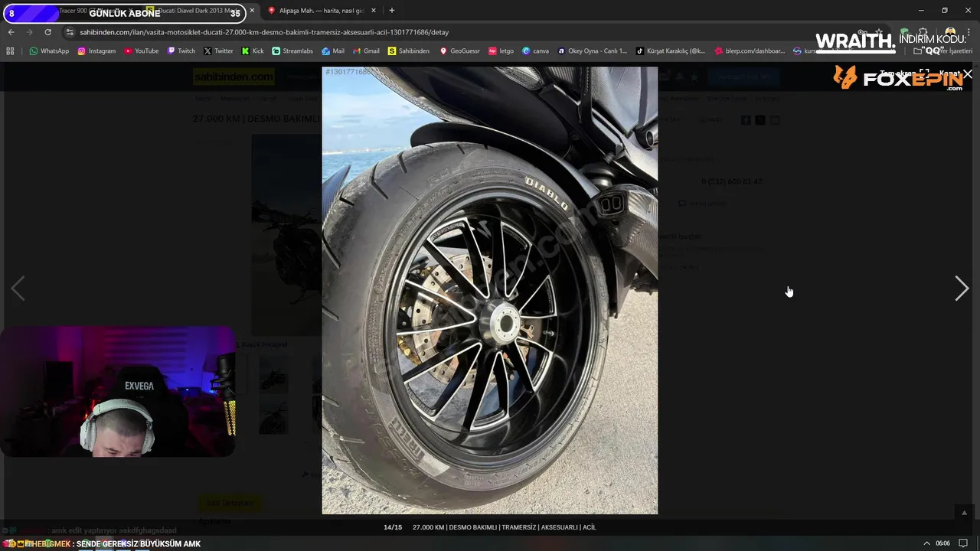Image resolution: width=980 pixels, height=551 pixels.
Task: Close the Alipaşa Mah. maps tab
Action: click(374, 11)
